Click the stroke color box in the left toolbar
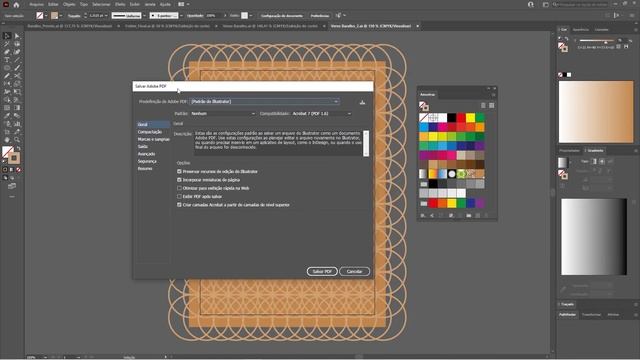640x360 pixels. [x=14, y=158]
